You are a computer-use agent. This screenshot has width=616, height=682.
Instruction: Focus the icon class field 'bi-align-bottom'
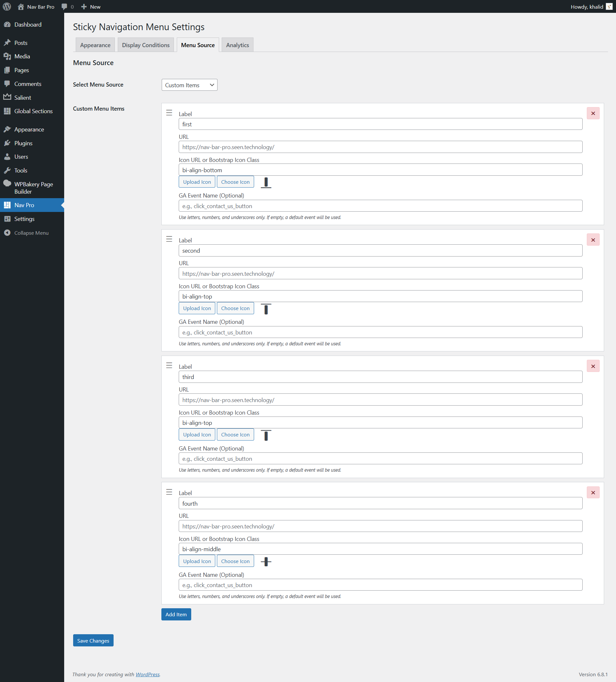[x=381, y=170]
